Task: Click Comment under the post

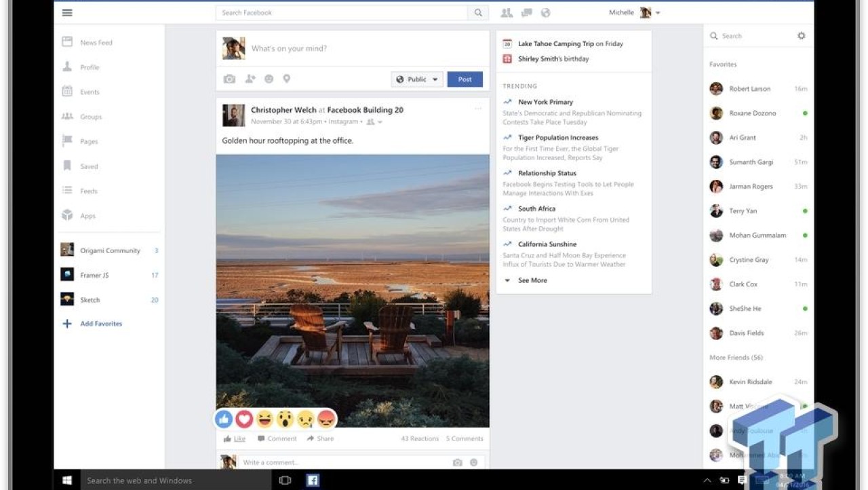Action: tap(277, 438)
